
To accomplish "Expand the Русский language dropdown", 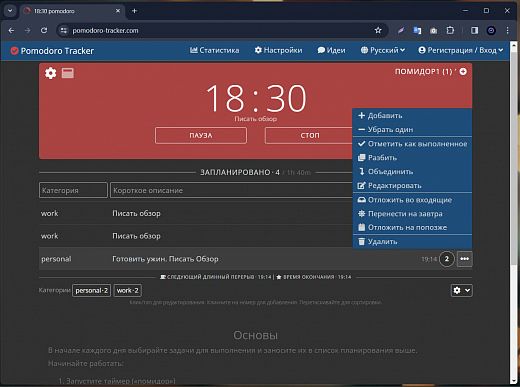I will [383, 50].
